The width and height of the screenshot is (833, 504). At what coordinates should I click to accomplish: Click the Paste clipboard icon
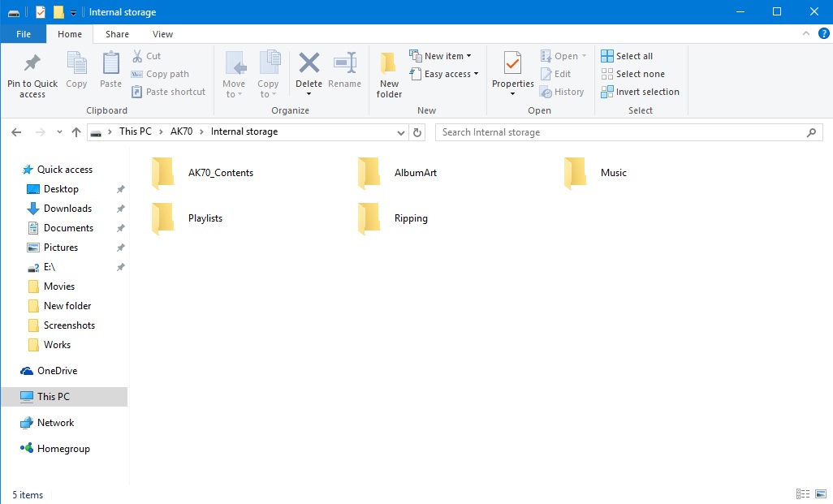pos(110,63)
